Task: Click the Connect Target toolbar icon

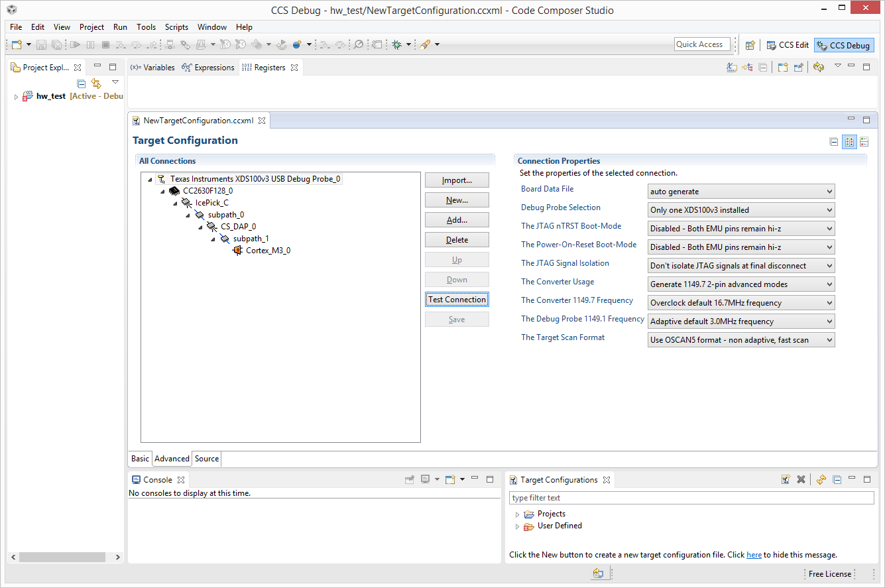Action: tap(170, 44)
